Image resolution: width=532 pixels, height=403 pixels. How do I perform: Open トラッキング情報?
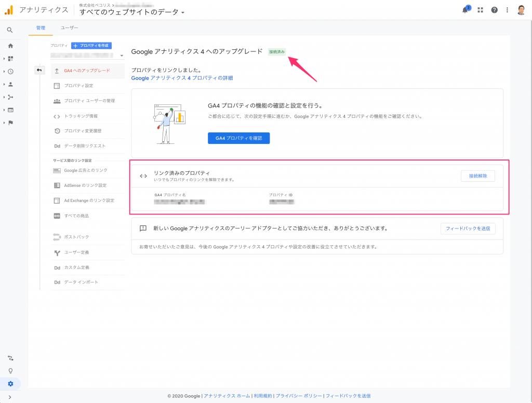click(87, 116)
